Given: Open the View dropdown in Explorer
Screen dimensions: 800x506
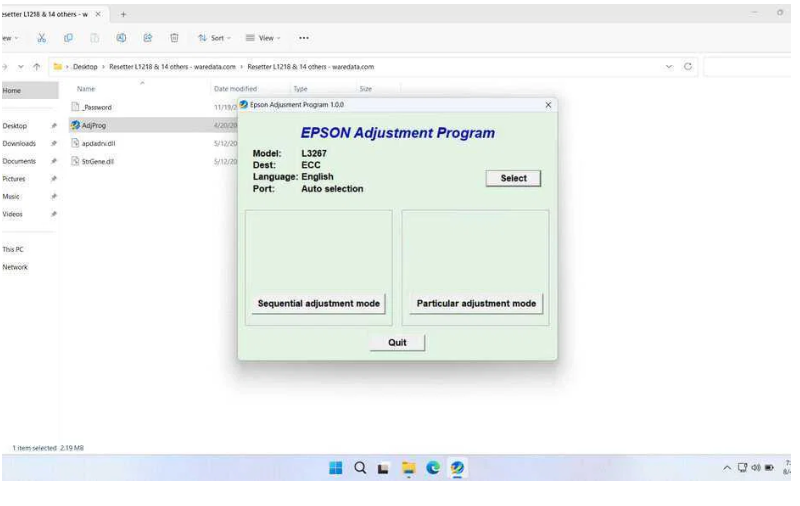Looking at the screenshot, I should coord(263,38).
